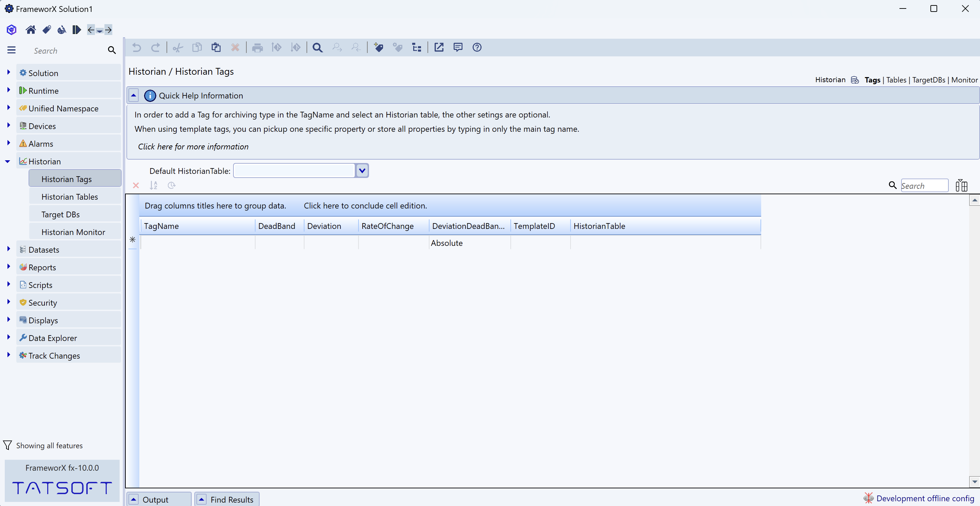980x506 pixels.
Task: Expand the Runtime tree node
Action: [9, 90]
